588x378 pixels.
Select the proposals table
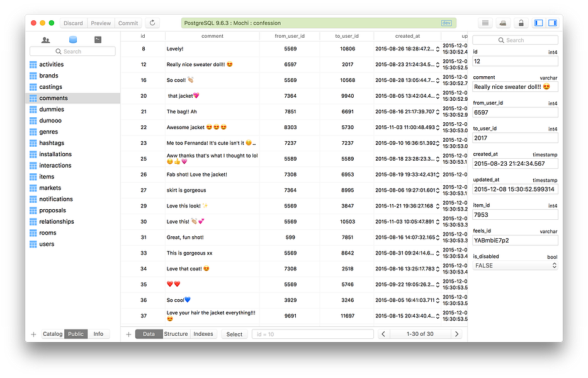73,210
